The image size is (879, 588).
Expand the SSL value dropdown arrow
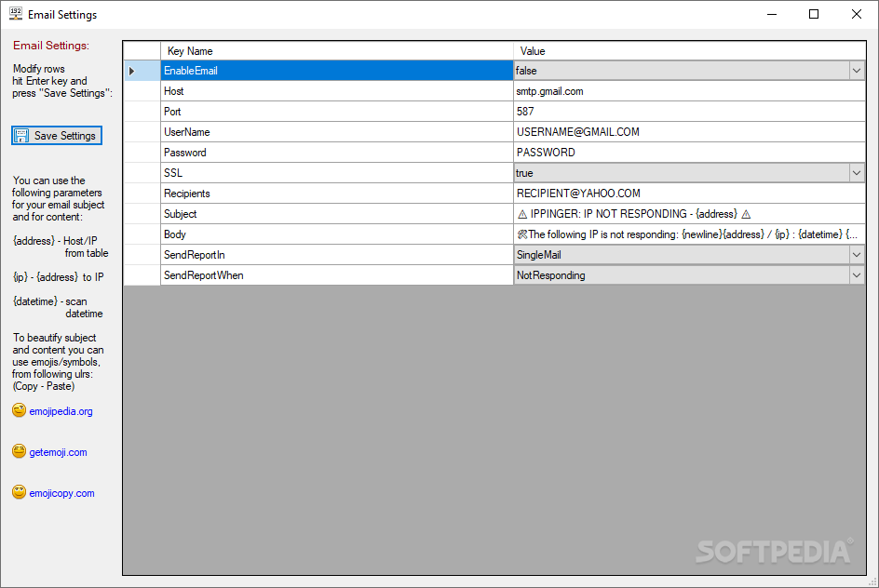(856, 173)
